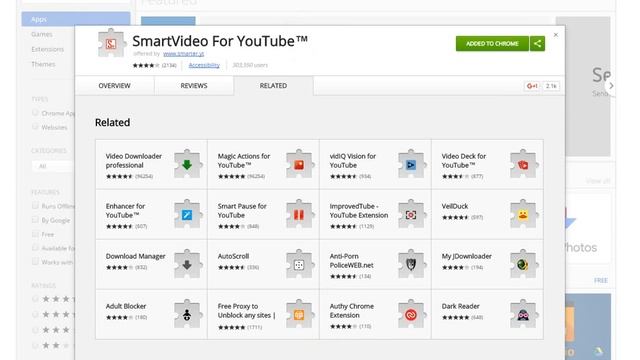640x360 pixels.
Task: Click the Free Proxy to Unblock icon
Action: 299,314
